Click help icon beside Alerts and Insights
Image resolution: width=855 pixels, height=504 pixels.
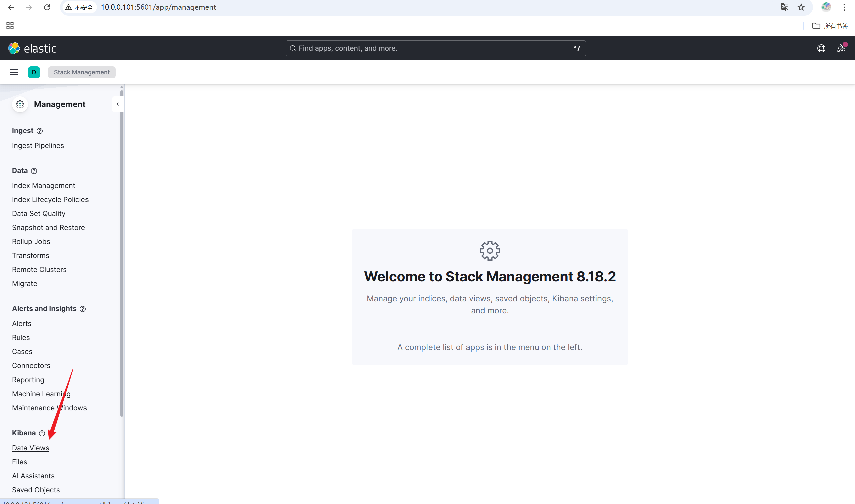click(x=83, y=309)
